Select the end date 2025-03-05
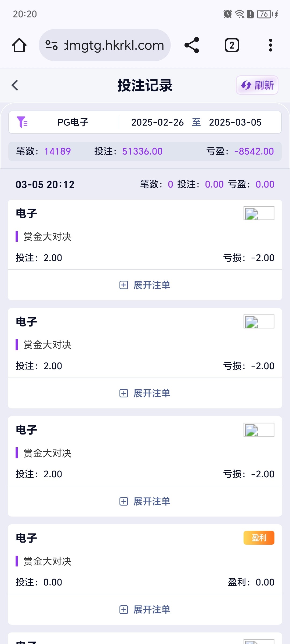This screenshot has width=290, height=644. [x=235, y=122]
